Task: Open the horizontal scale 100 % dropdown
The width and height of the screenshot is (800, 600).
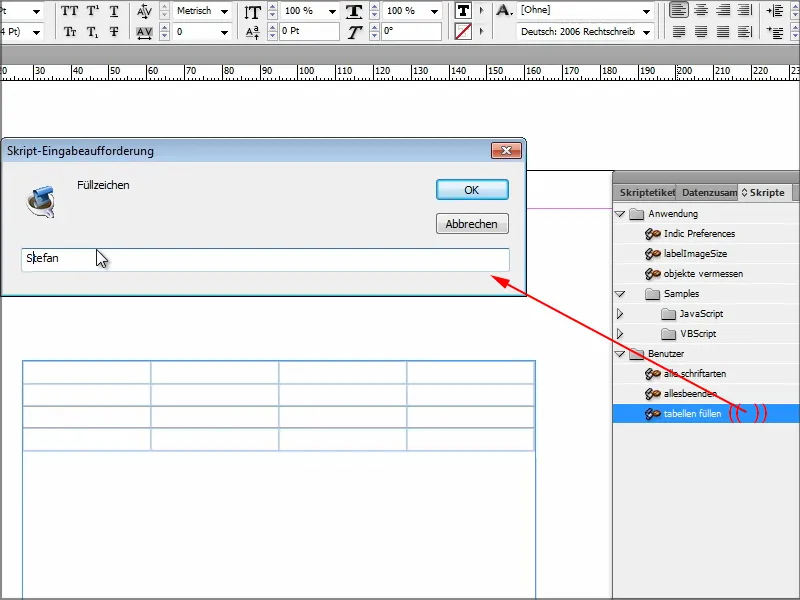Action: coord(435,11)
